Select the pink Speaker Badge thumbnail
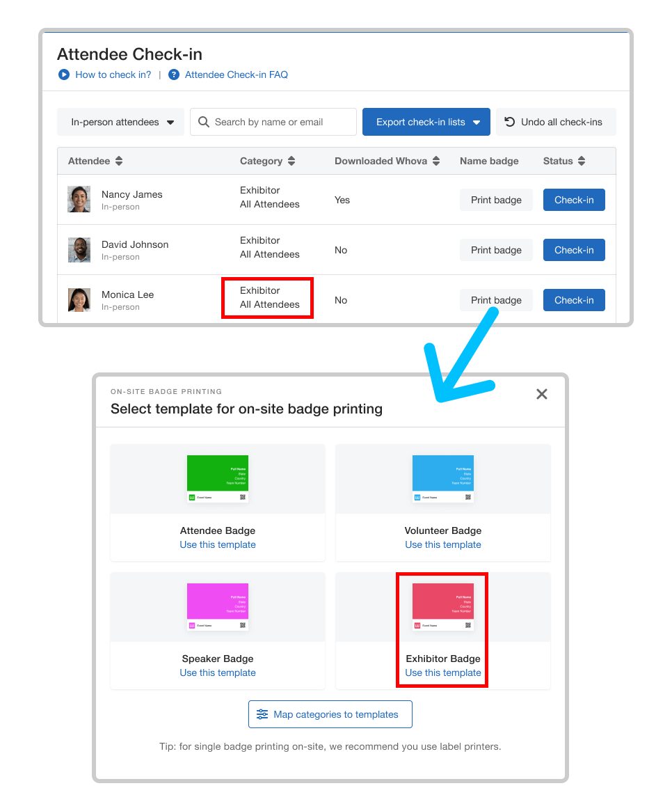The height and width of the screenshot is (811, 672). [218, 601]
